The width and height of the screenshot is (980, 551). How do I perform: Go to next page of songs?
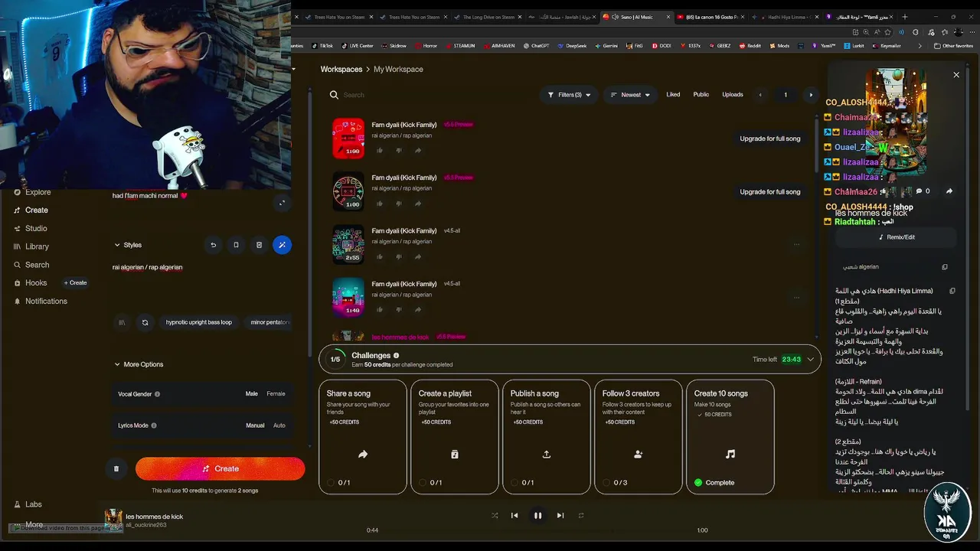(x=811, y=95)
